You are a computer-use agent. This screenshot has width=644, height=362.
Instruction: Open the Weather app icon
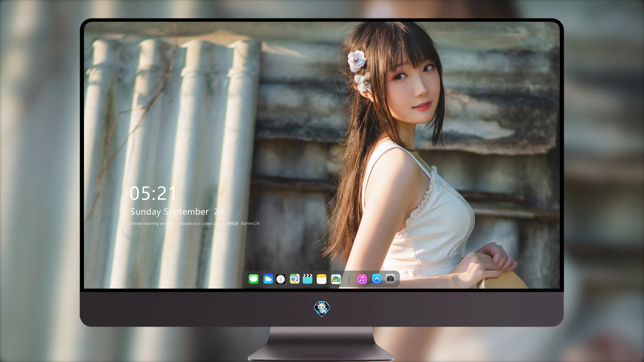pos(268,279)
